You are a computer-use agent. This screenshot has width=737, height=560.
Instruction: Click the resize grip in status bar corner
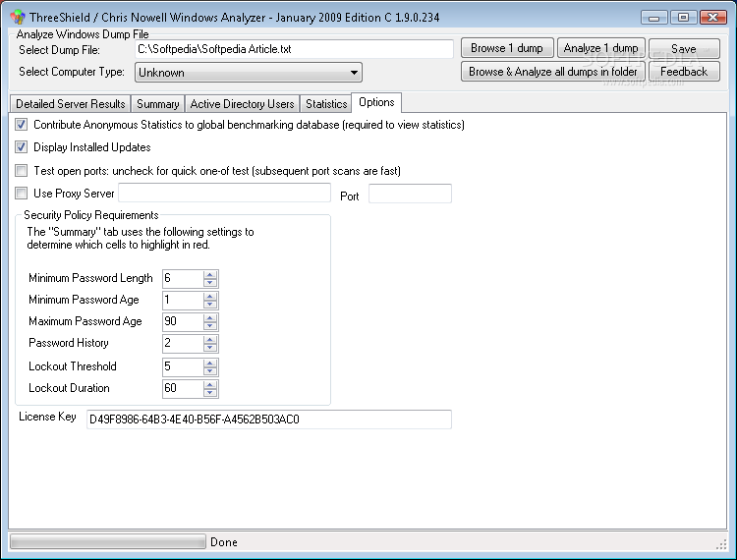click(721, 544)
